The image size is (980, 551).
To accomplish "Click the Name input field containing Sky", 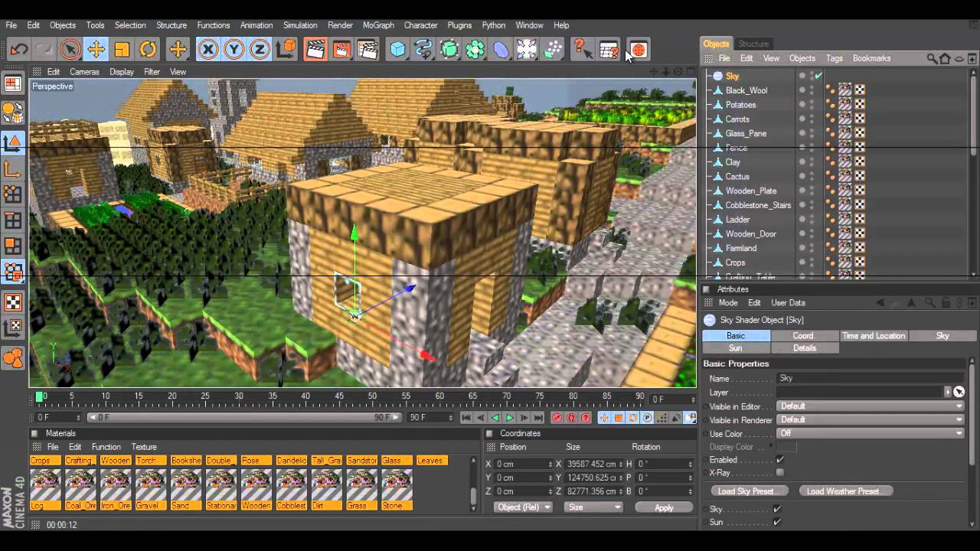I will click(871, 378).
